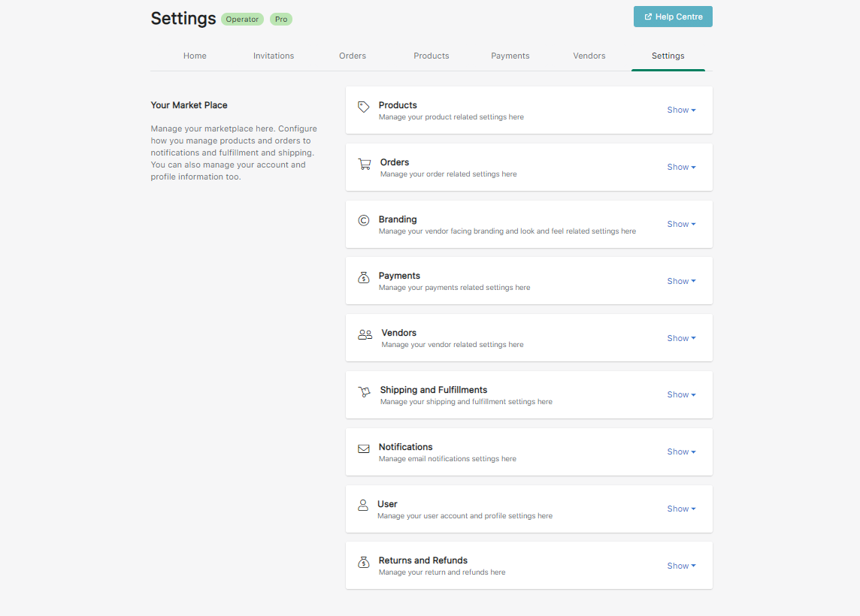The height and width of the screenshot is (616, 860).
Task: Expand the Products settings with Show
Action: click(x=681, y=110)
